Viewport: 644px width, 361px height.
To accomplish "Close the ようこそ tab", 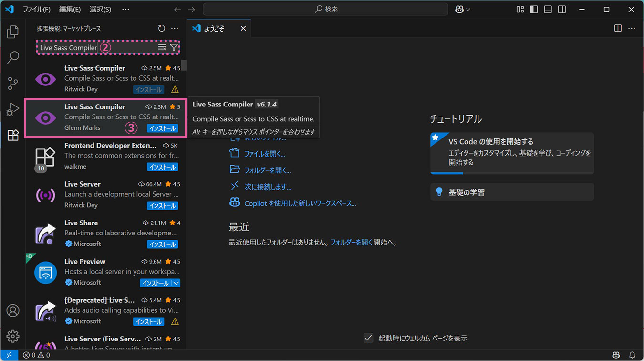I will (243, 29).
